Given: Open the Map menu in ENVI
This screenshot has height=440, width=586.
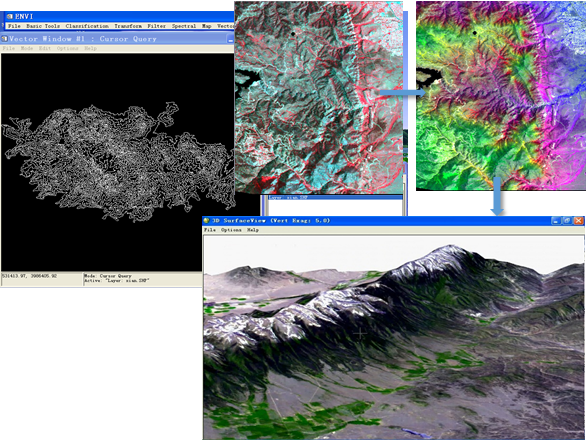Looking at the screenshot, I should click(x=207, y=26).
